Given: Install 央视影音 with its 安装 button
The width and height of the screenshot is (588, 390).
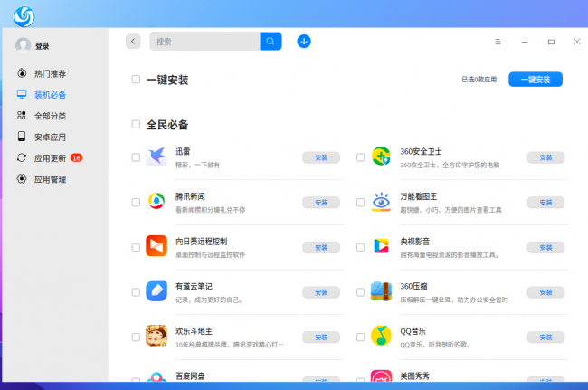Looking at the screenshot, I should coord(545,248).
